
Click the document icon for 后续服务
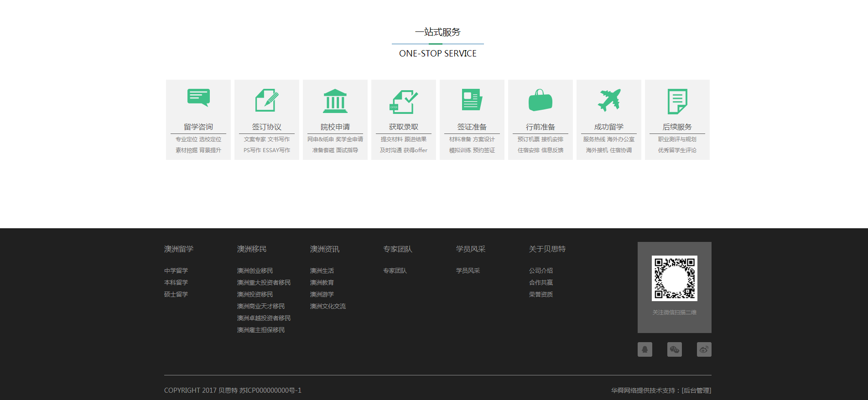(x=677, y=101)
